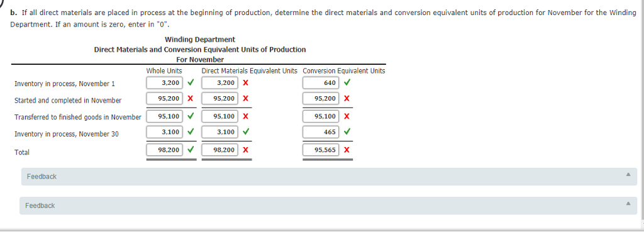Select Total Whole Units field

(164, 150)
